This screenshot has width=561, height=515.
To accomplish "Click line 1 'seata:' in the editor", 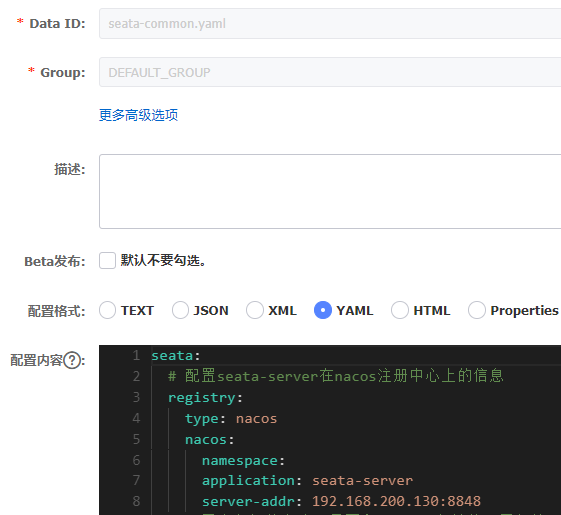I will coord(176,356).
